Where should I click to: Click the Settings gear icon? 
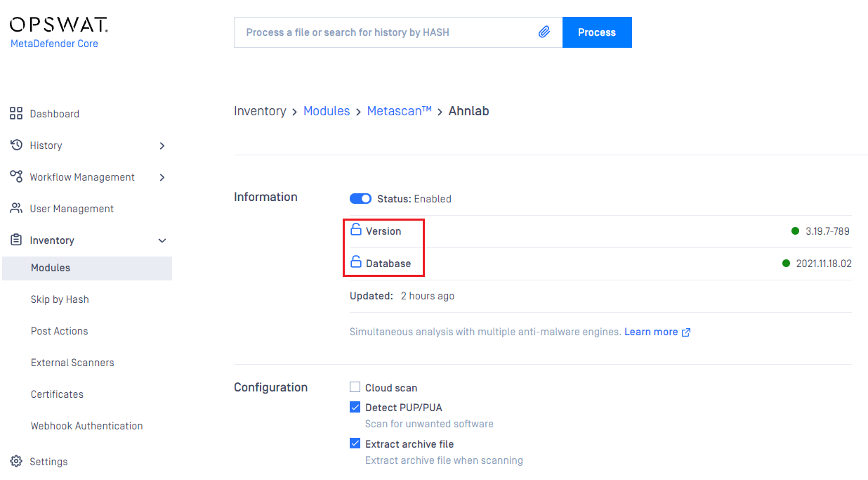pyautogui.click(x=16, y=461)
